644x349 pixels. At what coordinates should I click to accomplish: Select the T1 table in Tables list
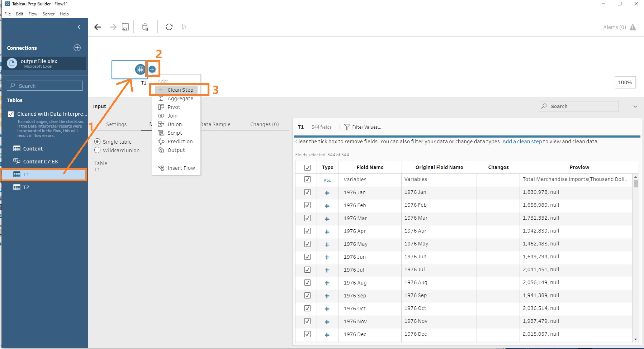point(44,174)
